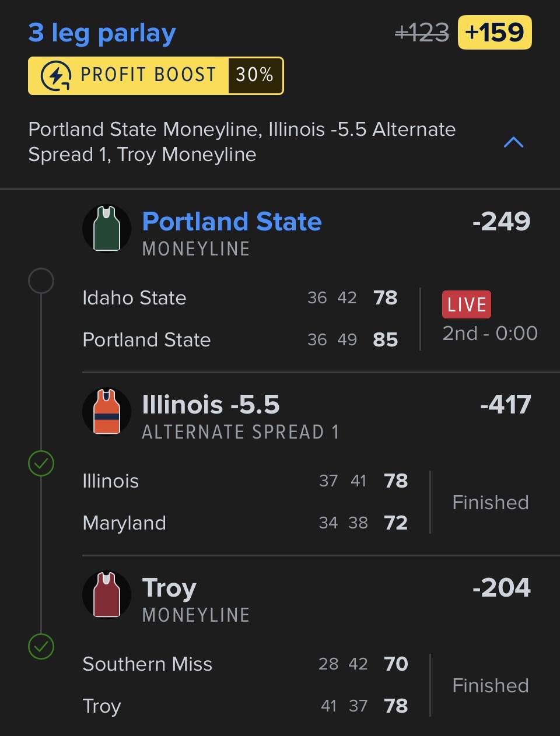Image resolution: width=560 pixels, height=736 pixels.
Task: Select the Illinois -5.5 leg heading
Action: pyautogui.click(x=211, y=405)
